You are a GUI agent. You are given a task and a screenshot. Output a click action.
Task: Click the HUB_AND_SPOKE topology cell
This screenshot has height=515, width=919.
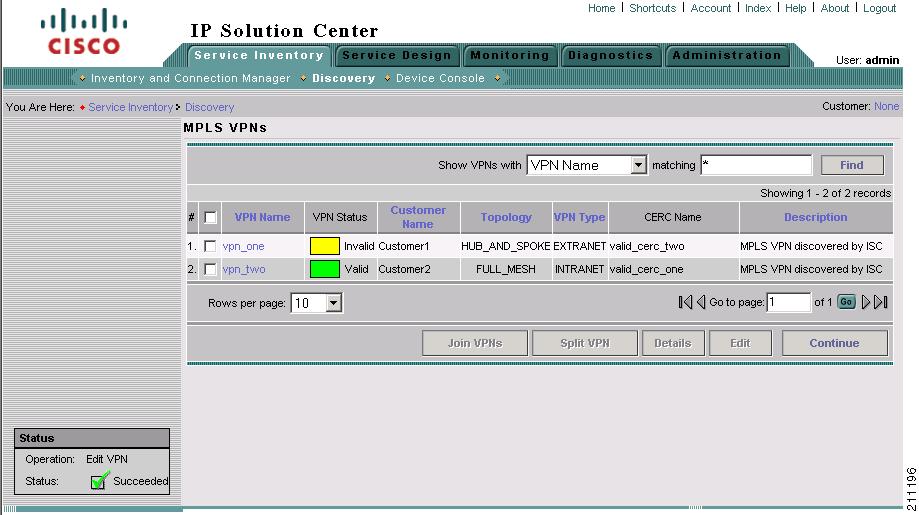pyautogui.click(x=506, y=246)
